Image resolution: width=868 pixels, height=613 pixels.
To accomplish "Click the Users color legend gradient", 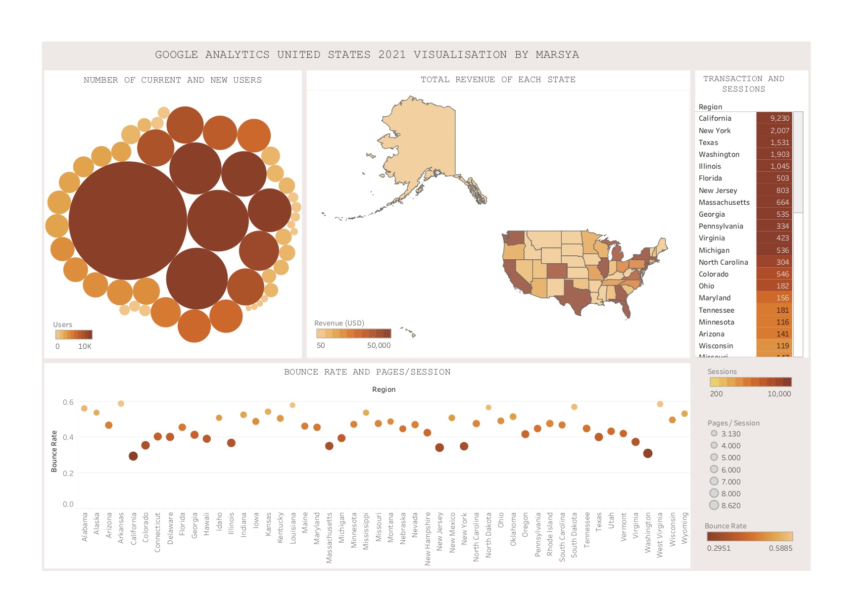I will [x=74, y=335].
